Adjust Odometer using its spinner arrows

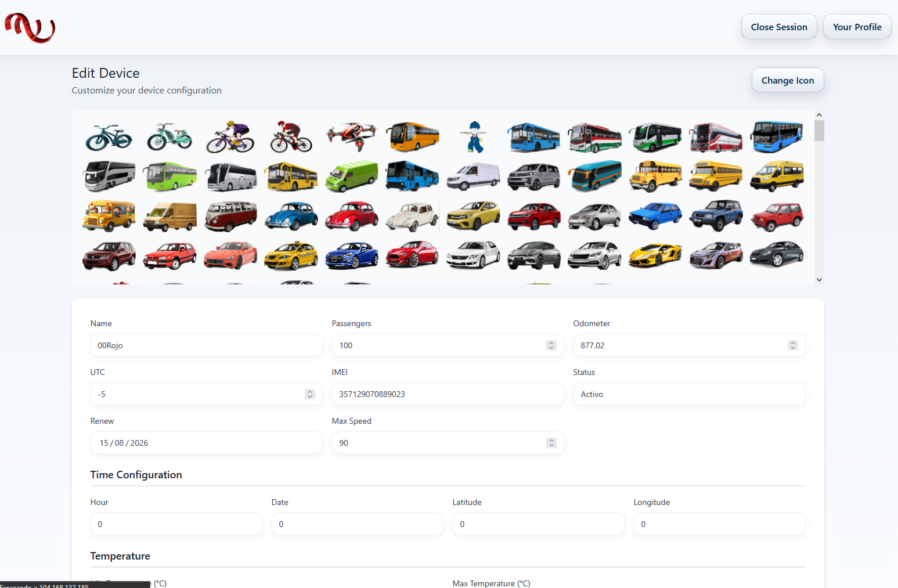[x=793, y=345]
